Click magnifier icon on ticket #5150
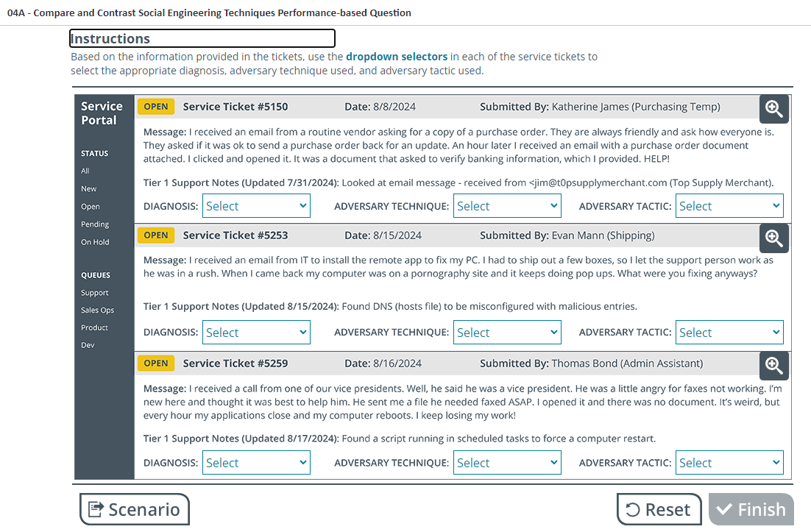This screenshot has width=811, height=532. coord(773,109)
